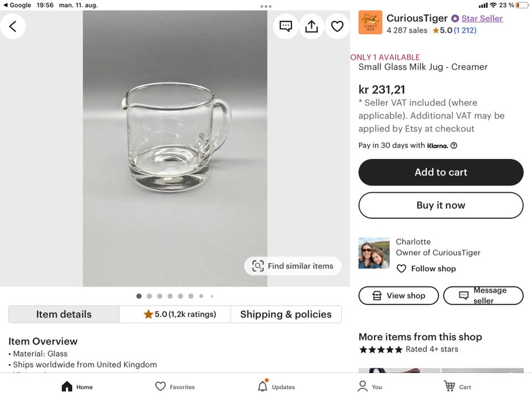This screenshot has height=399, width=532.
Task: Tap the share icon above the photo
Action: tap(311, 26)
